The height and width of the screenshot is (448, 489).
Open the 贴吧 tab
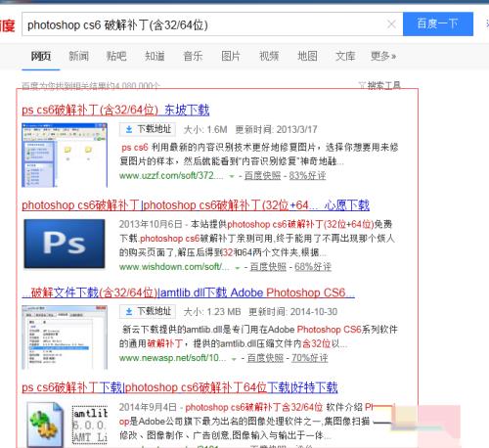pos(116,56)
